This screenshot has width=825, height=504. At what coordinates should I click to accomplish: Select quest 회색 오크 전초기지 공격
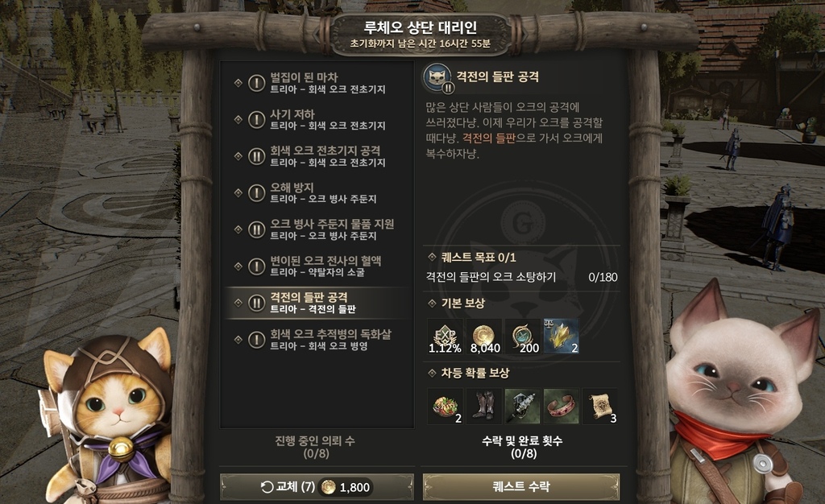coord(316,156)
